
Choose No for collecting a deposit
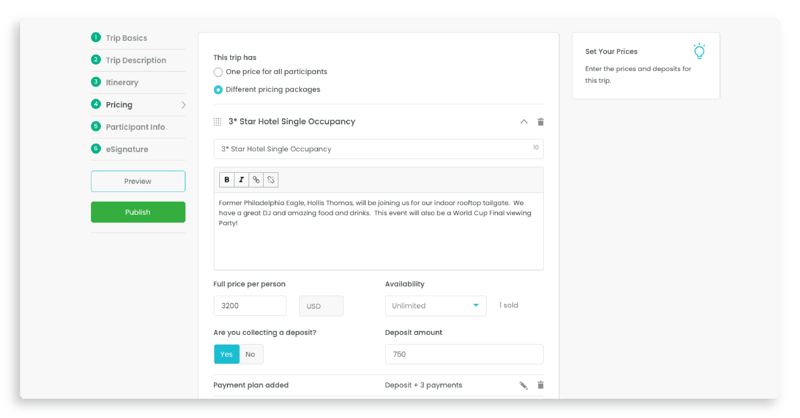(251, 354)
